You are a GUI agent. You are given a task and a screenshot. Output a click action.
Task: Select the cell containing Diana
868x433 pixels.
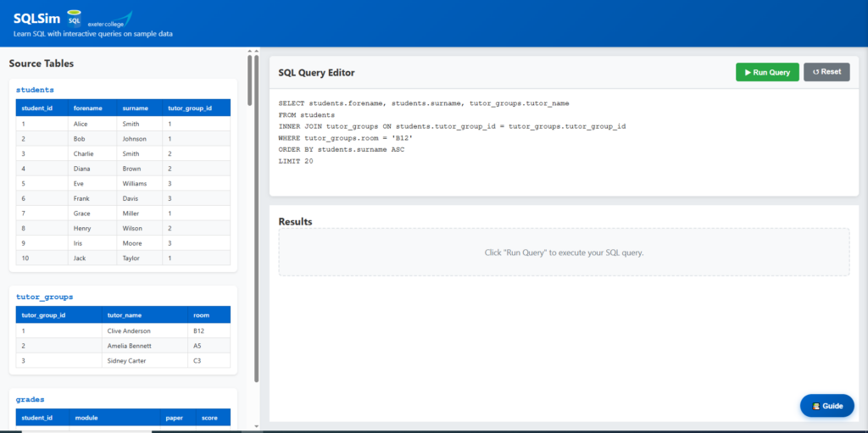coord(92,169)
